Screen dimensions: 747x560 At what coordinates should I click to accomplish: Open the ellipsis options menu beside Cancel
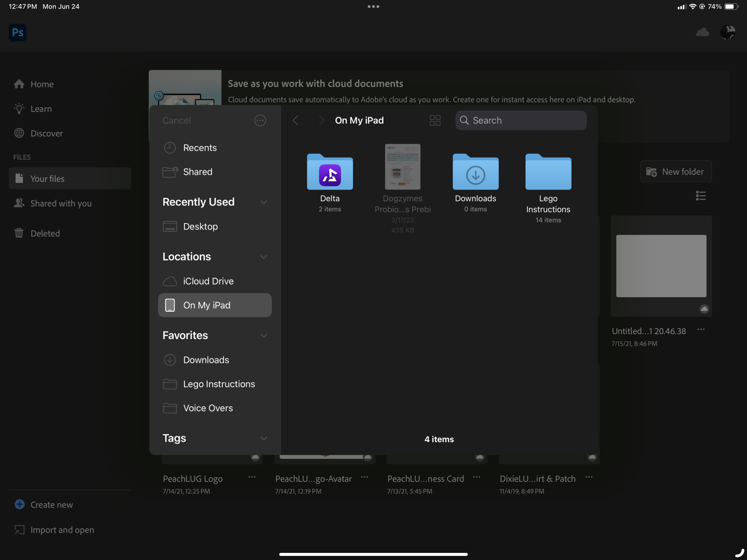(x=260, y=120)
